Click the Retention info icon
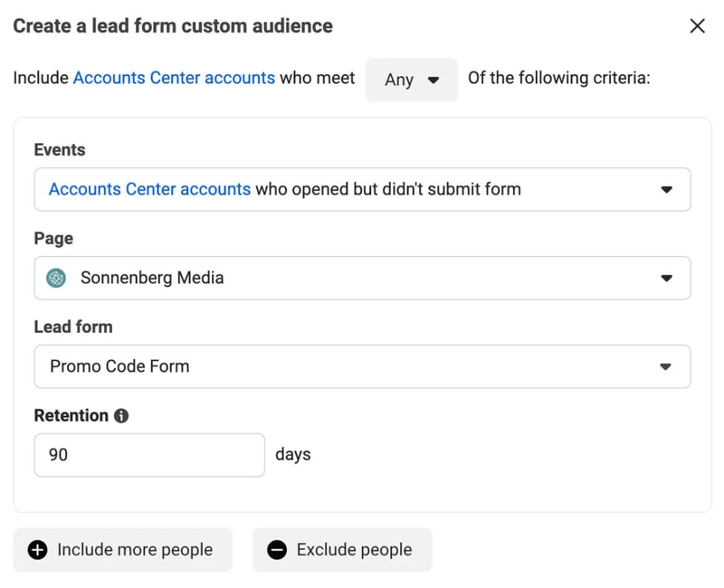This screenshot has width=724, height=588. pos(121,416)
